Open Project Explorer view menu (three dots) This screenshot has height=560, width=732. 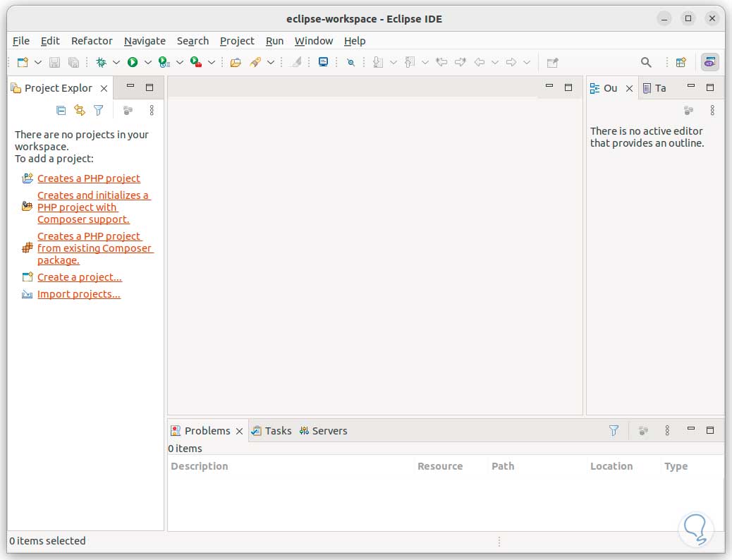[152, 110]
